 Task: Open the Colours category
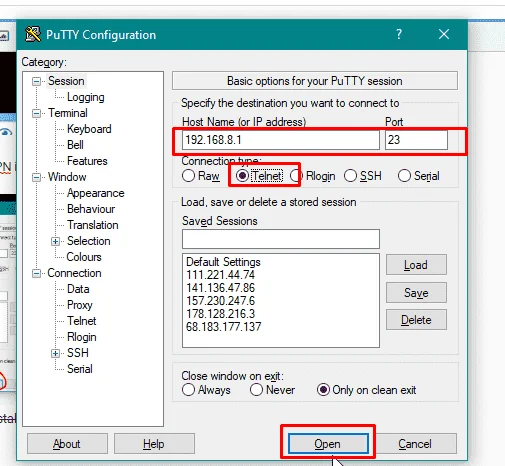click(x=84, y=257)
